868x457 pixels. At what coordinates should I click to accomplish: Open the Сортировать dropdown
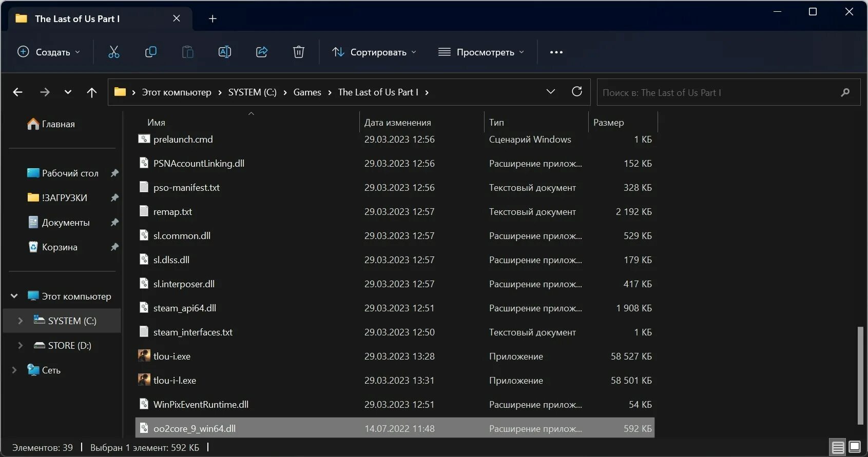(374, 52)
